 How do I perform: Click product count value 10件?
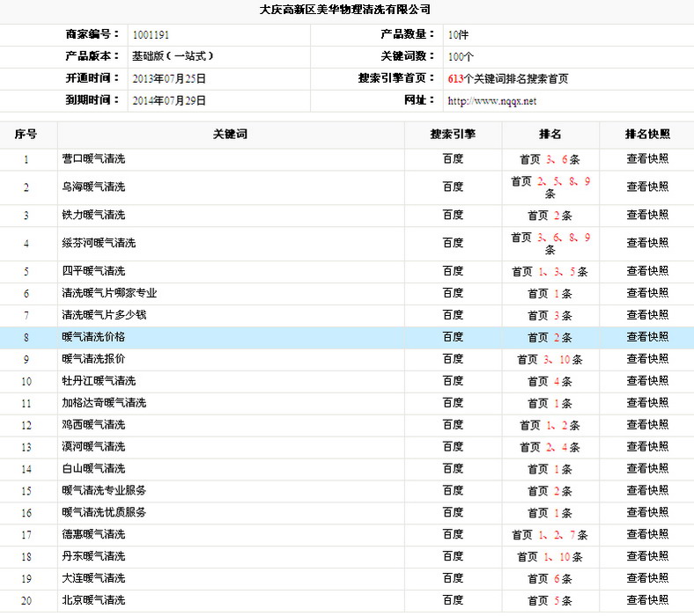click(x=458, y=35)
